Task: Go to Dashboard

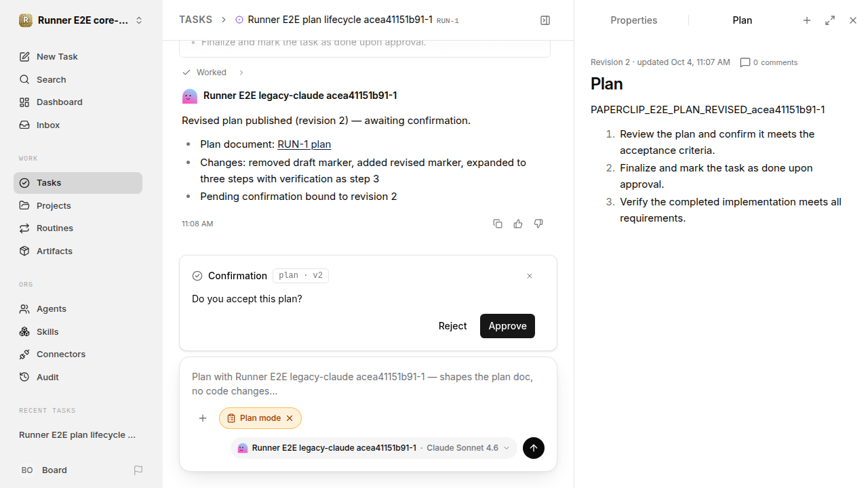Action: pyautogui.click(x=78, y=102)
